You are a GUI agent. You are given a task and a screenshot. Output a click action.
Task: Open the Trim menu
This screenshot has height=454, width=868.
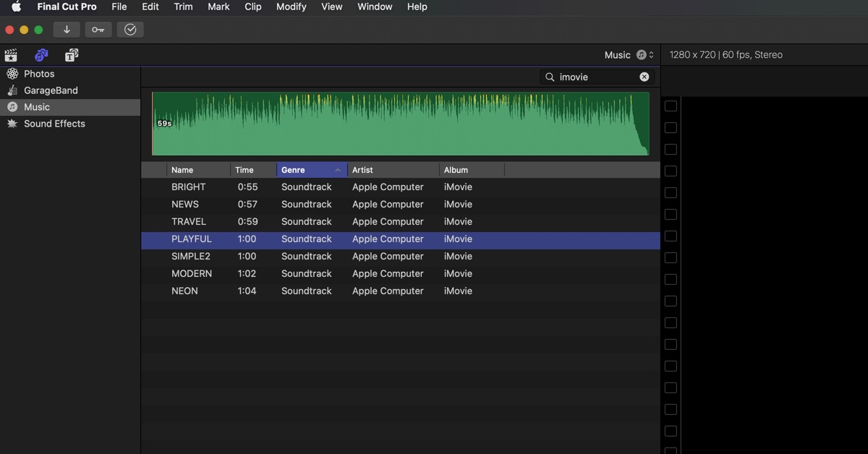coord(184,7)
